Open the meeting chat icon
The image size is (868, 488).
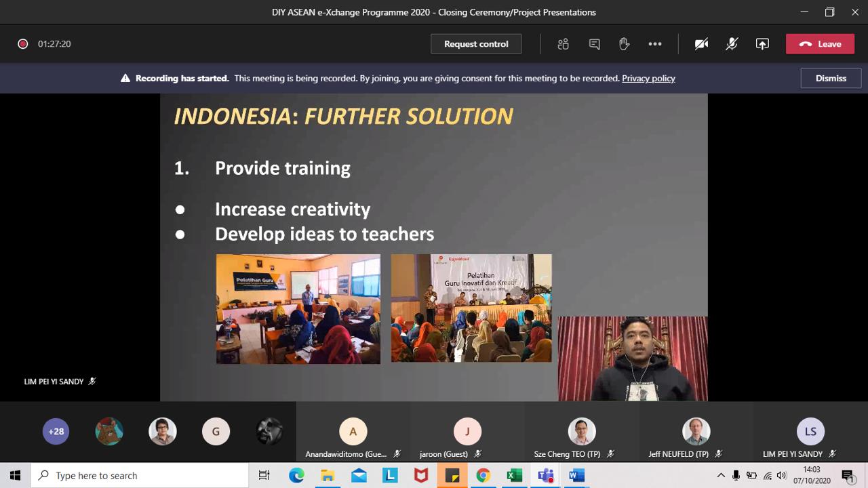click(x=594, y=44)
